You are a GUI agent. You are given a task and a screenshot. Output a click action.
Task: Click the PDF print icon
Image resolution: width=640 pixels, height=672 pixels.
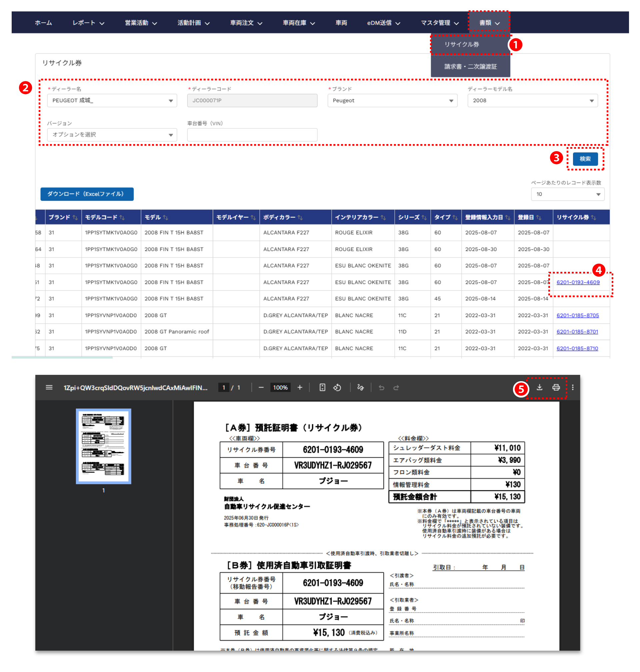point(556,388)
